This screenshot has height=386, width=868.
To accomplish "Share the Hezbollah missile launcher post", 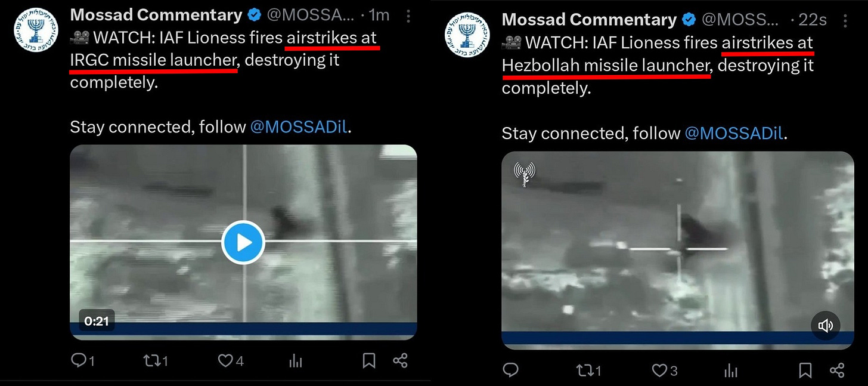I will click(837, 370).
